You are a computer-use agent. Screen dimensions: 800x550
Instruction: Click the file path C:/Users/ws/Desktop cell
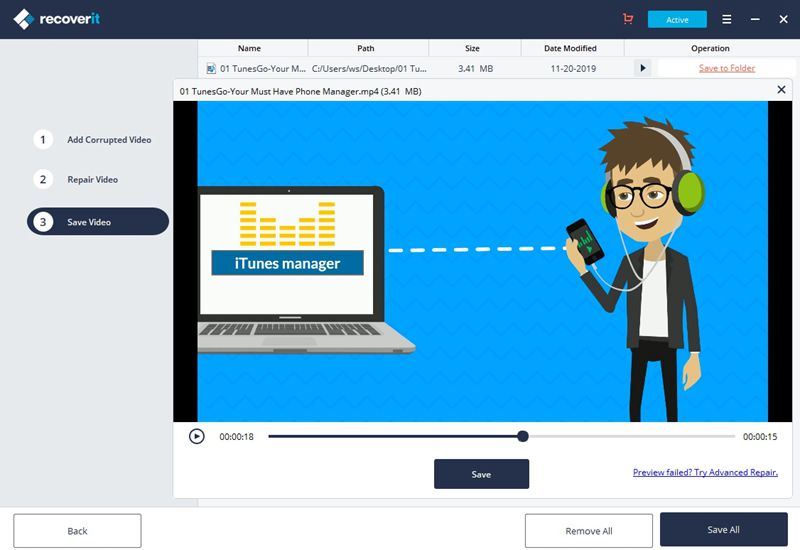click(369, 68)
